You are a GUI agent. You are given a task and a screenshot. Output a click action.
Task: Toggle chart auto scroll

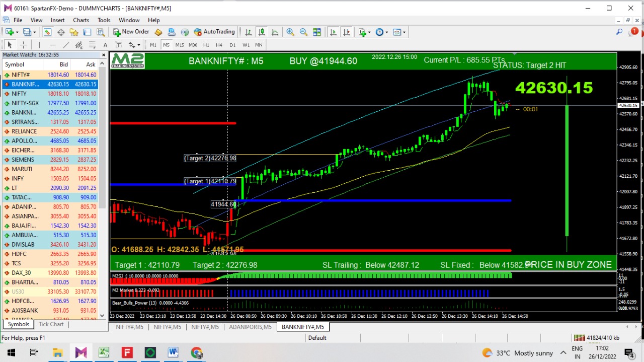[333, 32]
